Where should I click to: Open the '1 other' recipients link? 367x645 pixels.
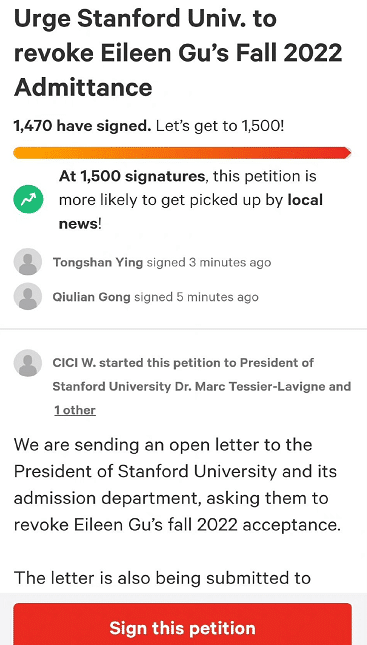coord(75,410)
